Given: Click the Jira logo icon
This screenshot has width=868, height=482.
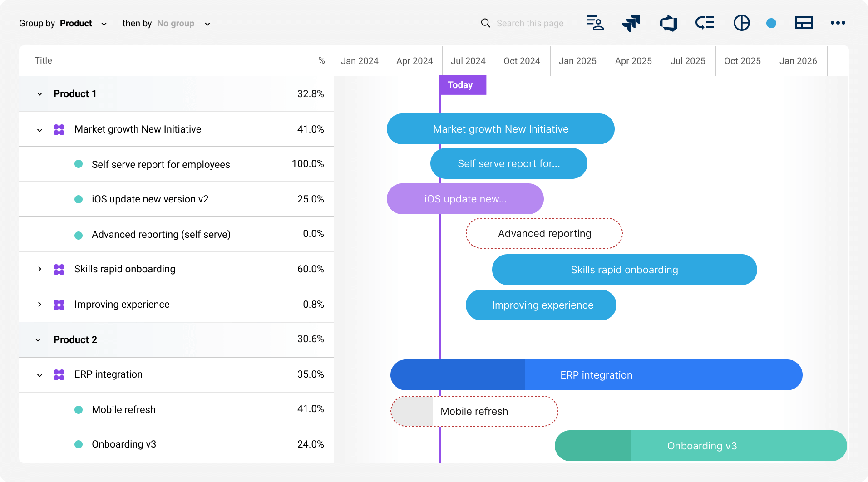Looking at the screenshot, I should coord(631,23).
